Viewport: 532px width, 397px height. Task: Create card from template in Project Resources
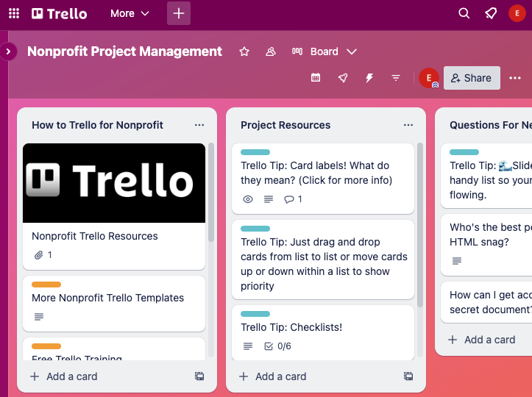[408, 376]
